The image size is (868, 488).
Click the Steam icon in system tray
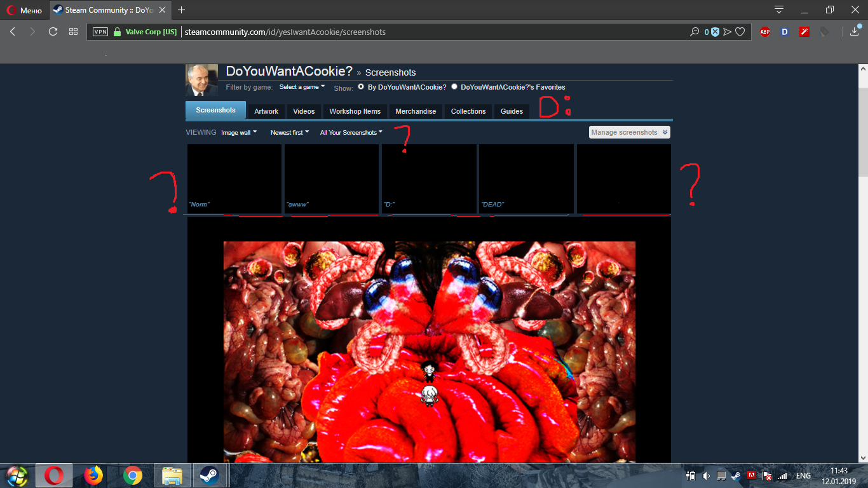tap(736, 475)
